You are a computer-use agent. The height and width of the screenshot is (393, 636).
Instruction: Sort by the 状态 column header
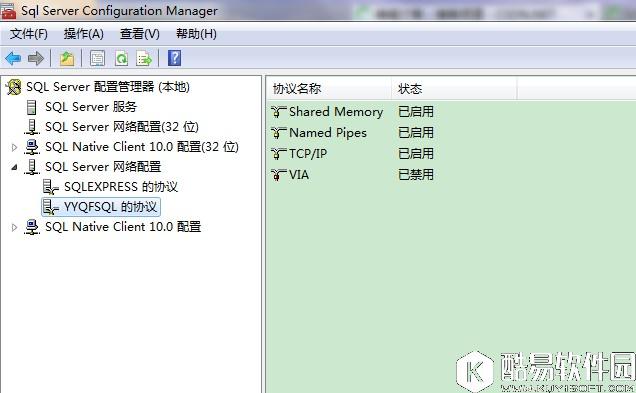[x=454, y=88]
